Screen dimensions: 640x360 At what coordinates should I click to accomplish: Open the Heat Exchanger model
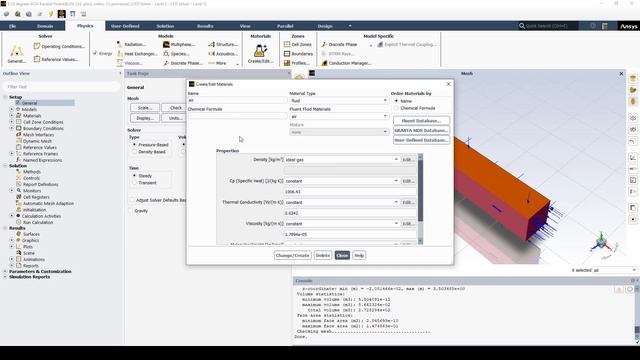[137, 53]
